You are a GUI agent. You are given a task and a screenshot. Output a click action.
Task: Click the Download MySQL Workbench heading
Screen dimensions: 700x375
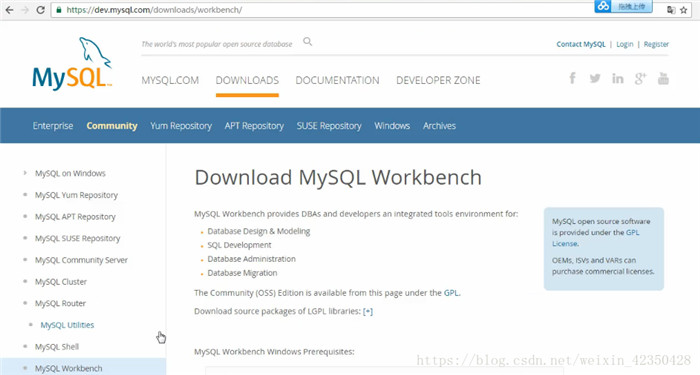[x=338, y=178]
